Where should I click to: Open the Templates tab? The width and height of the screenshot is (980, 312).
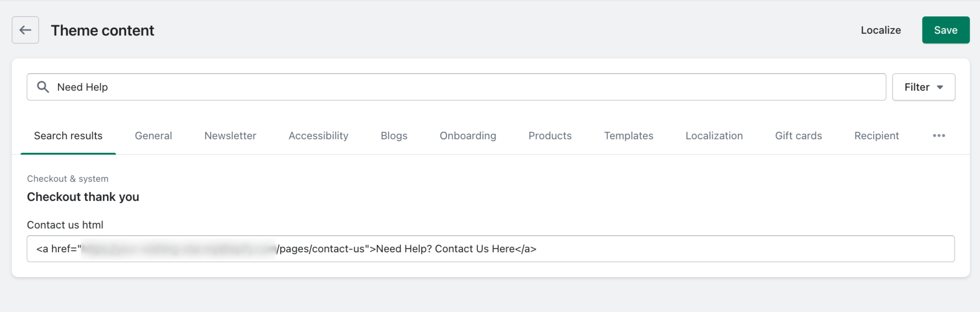628,136
